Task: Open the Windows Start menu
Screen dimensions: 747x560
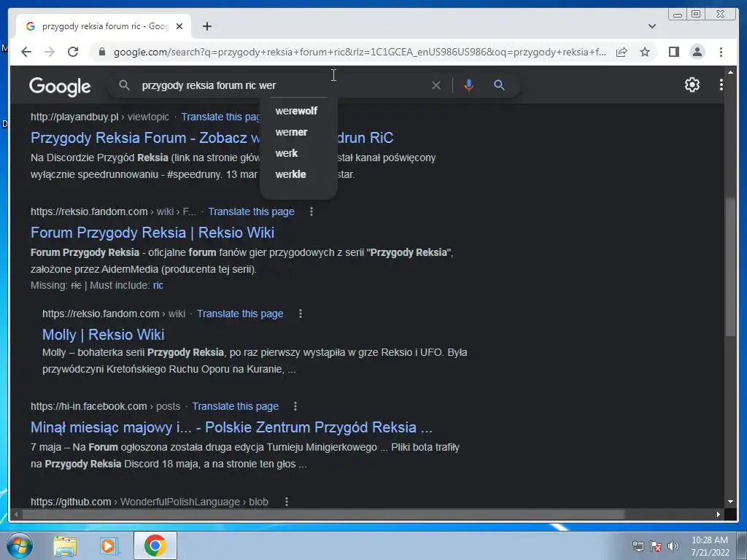Action: tap(20, 545)
